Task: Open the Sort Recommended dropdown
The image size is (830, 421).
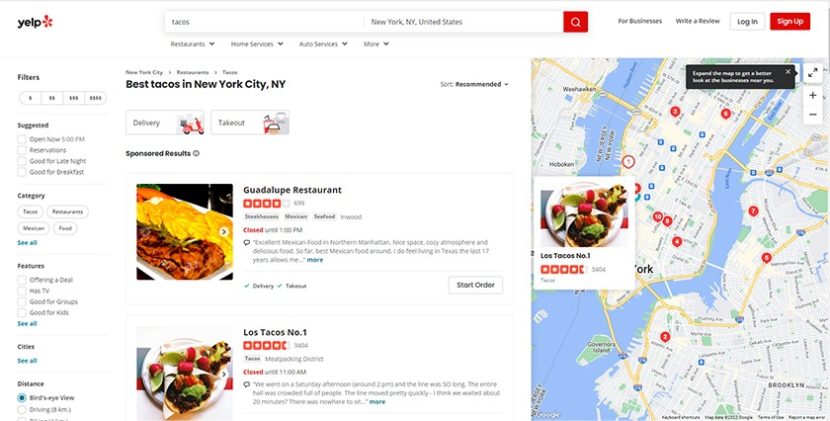Action: coord(474,84)
